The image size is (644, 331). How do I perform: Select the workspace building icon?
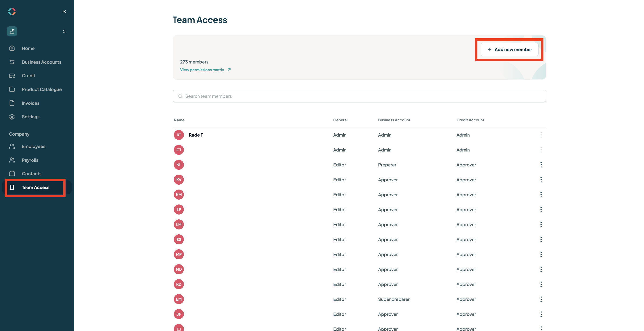(x=12, y=31)
